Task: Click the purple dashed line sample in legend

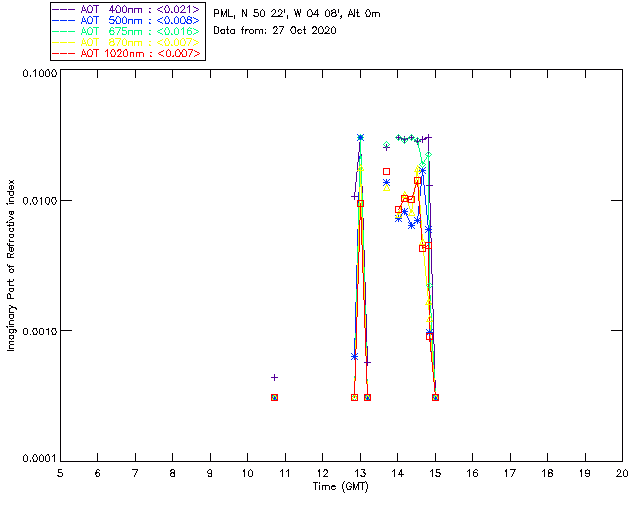Action: (64, 9)
